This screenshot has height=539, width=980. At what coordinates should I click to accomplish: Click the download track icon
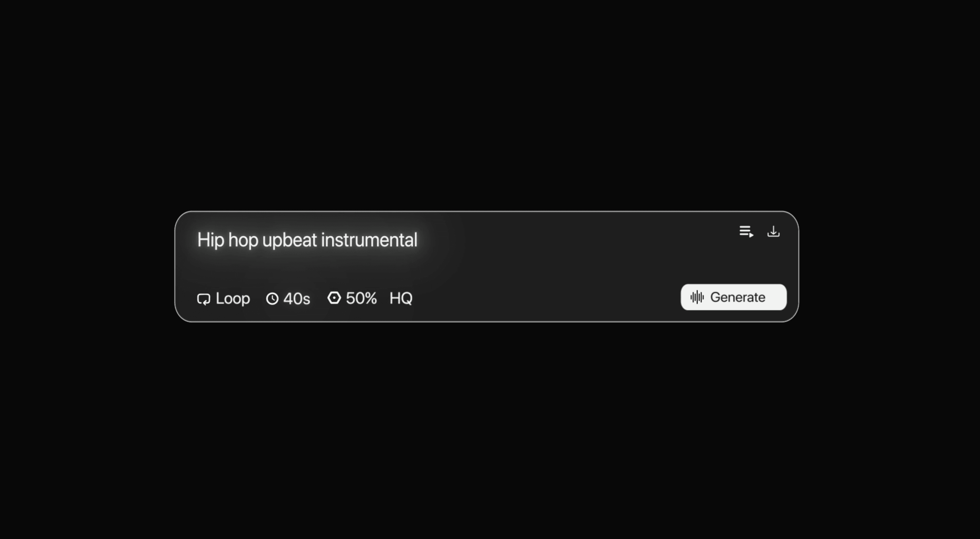[773, 231]
